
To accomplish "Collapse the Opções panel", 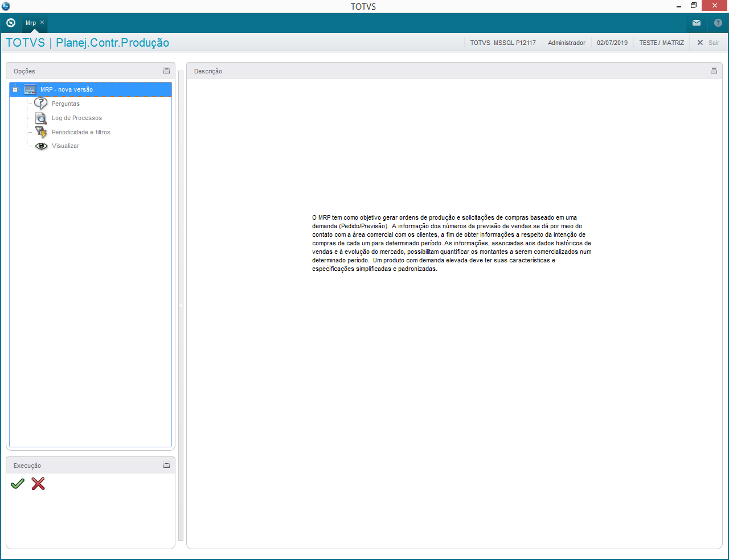I will pyautogui.click(x=166, y=71).
